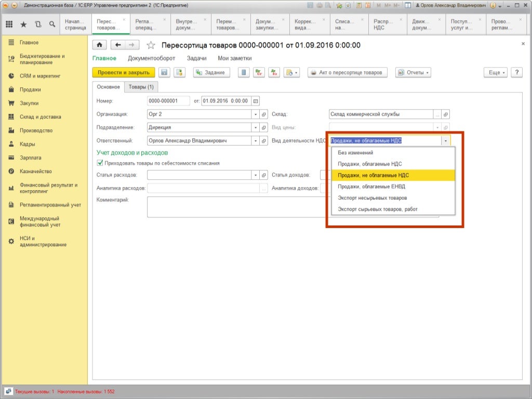Toggle 'Приходовать товары по себестоимости списания' checkbox
532x399 pixels.
coord(100,163)
